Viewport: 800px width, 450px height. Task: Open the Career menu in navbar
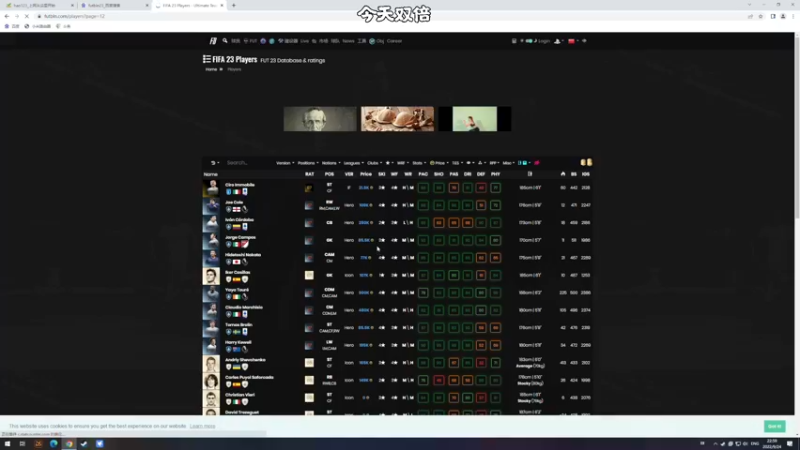pos(394,41)
